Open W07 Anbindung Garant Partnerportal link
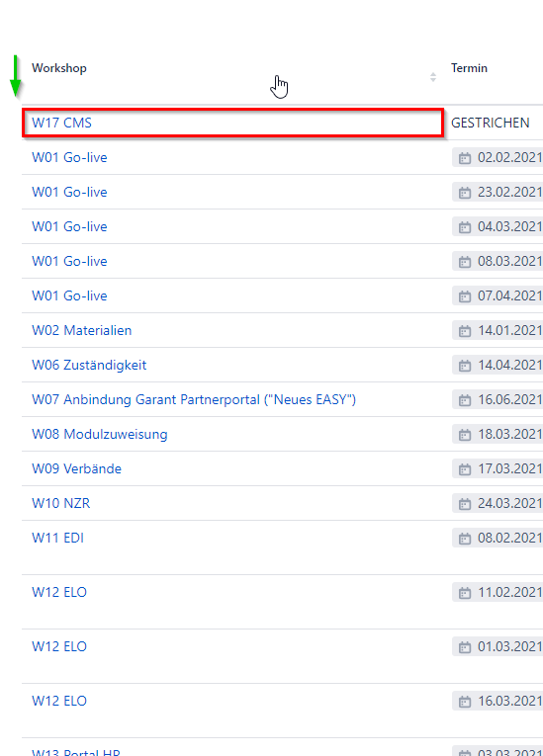543x756 pixels. tap(194, 399)
